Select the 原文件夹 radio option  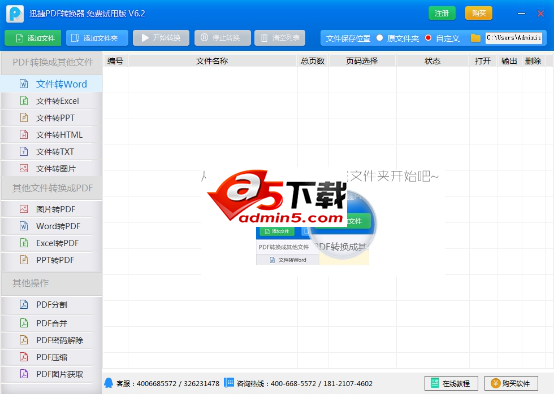(x=380, y=38)
